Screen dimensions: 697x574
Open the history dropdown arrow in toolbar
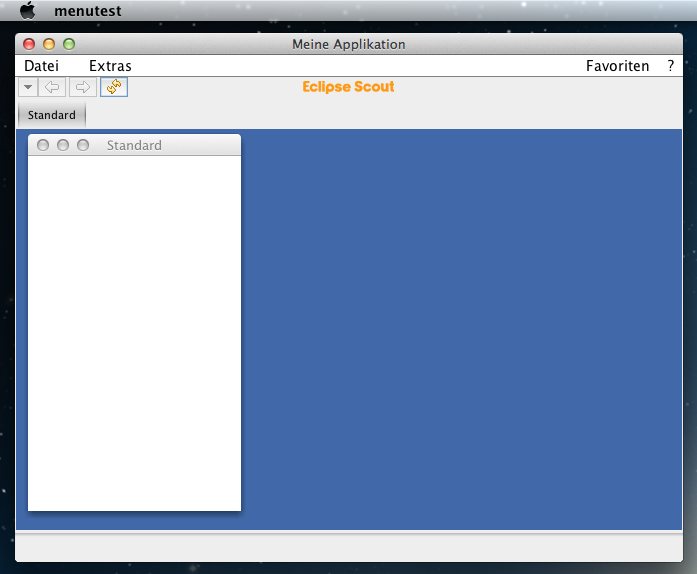tap(28, 87)
